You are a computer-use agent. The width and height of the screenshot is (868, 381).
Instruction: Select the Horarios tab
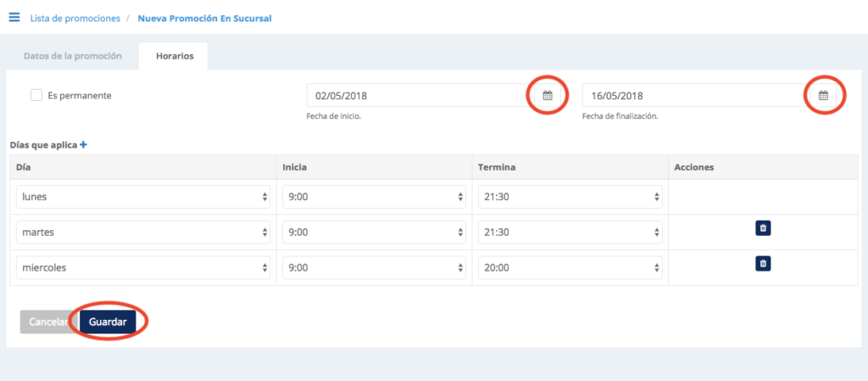[175, 56]
